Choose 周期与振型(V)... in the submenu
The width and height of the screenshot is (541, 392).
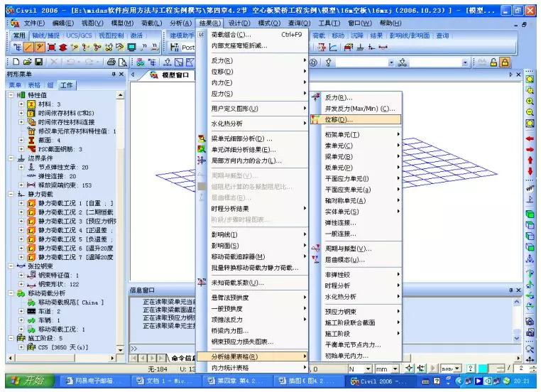[356, 249]
